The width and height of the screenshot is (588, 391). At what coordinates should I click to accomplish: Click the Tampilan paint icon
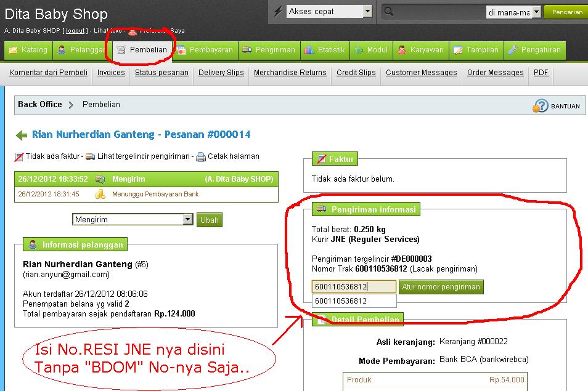coord(457,50)
